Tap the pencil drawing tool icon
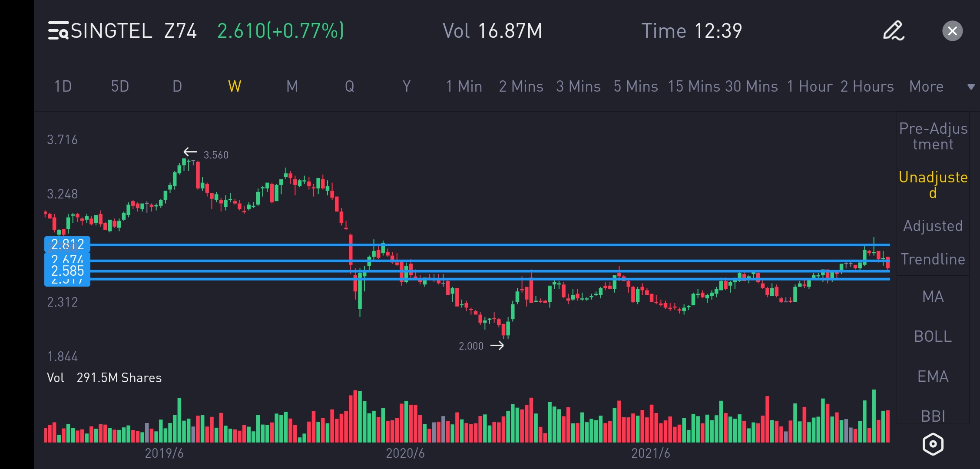 pos(893,31)
